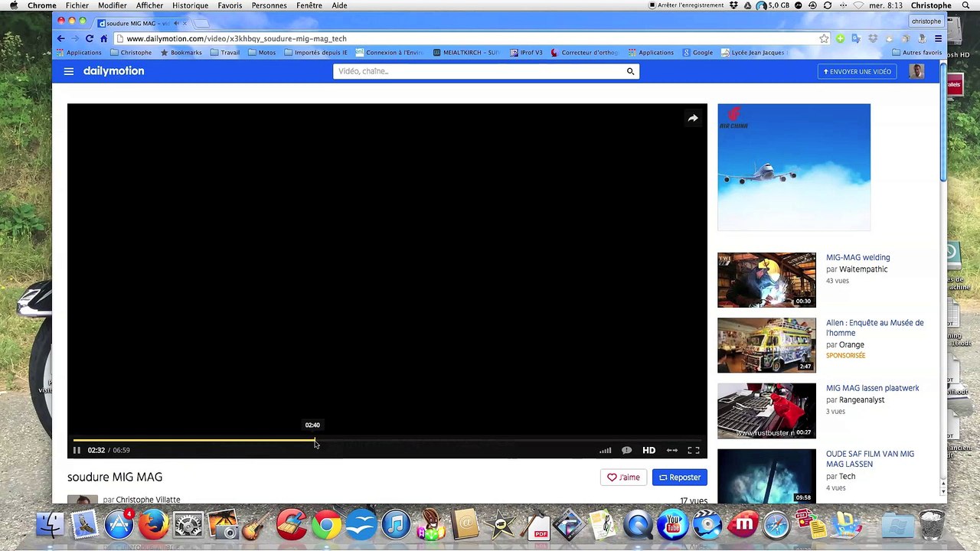Select the 'soudure MIG MAG' browser tab
980x551 pixels.
142,23
